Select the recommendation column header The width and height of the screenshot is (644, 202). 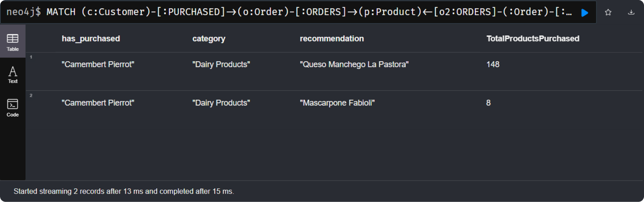pyautogui.click(x=332, y=39)
